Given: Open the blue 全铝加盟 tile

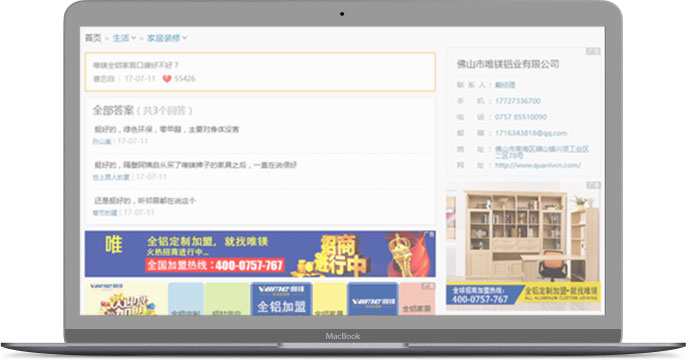Looking at the screenshot, I should tap(281, 299).
